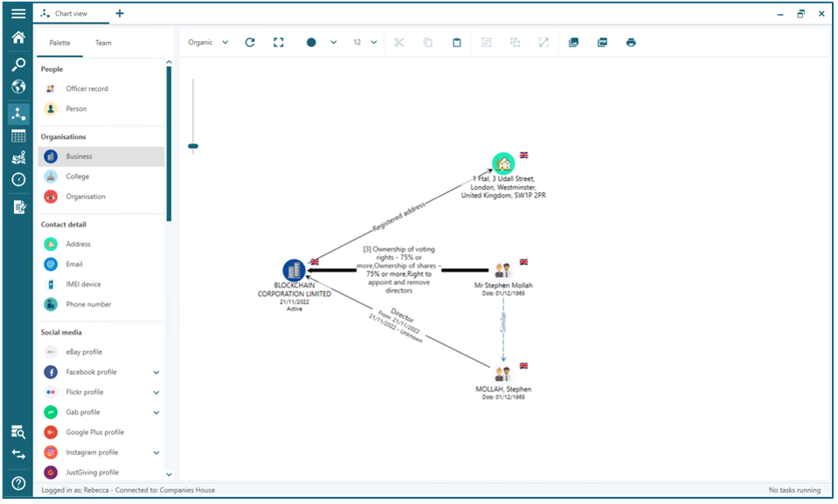The height and width of the screenshot is (504, 838).
Task: Add a new tab with the plus icon
Action: 120,13
